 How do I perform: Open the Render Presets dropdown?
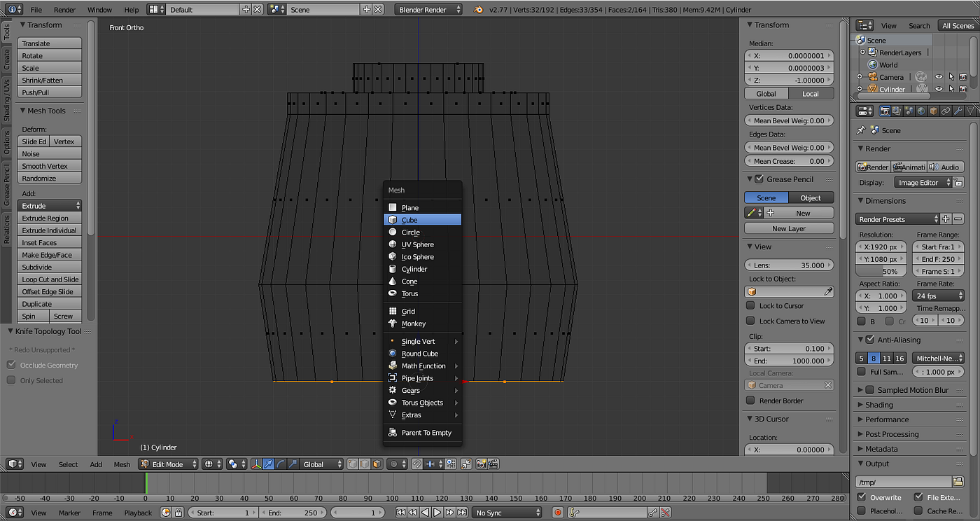pos(897,219)
